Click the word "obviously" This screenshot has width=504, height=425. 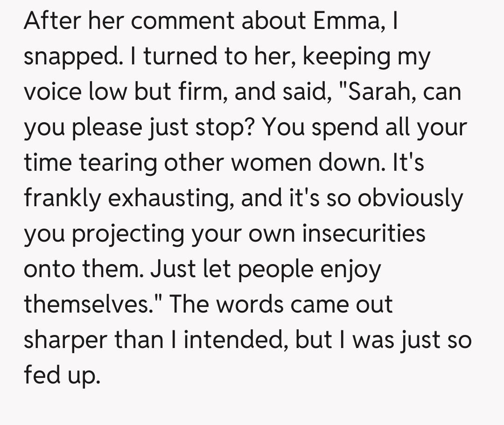pos(410,198)
